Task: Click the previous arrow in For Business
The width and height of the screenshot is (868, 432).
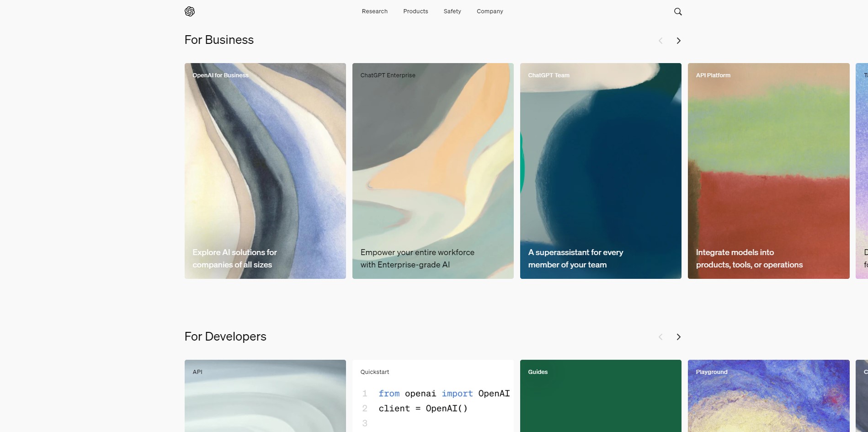Action: [660, 41]
